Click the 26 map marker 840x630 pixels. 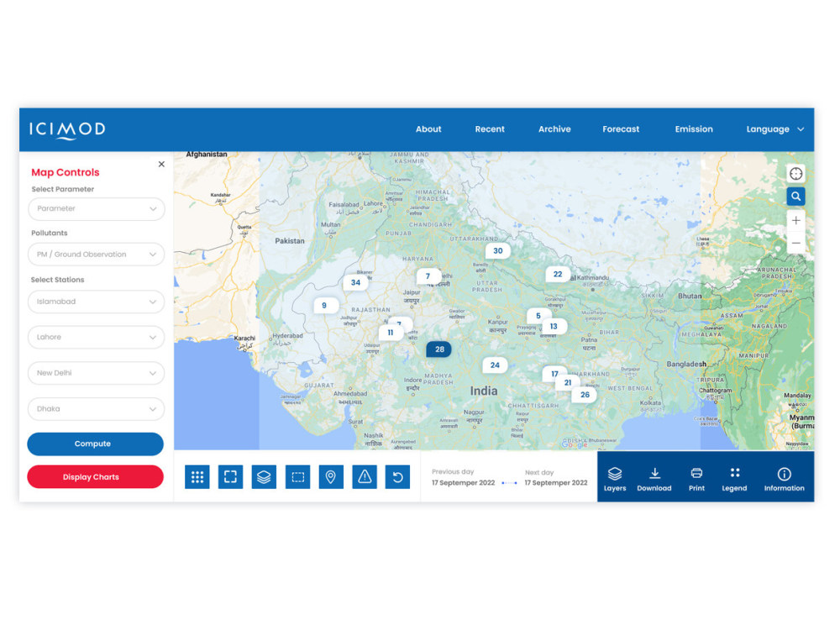coord(585,395)
